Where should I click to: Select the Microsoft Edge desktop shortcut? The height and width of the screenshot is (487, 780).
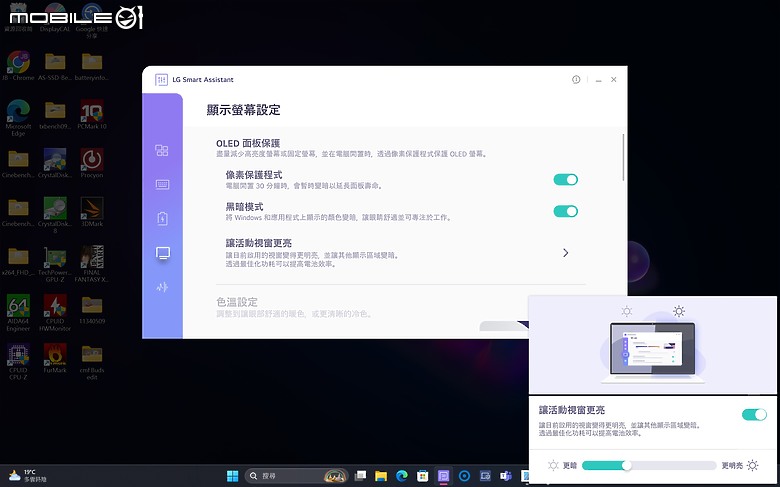tap(18, 117)
